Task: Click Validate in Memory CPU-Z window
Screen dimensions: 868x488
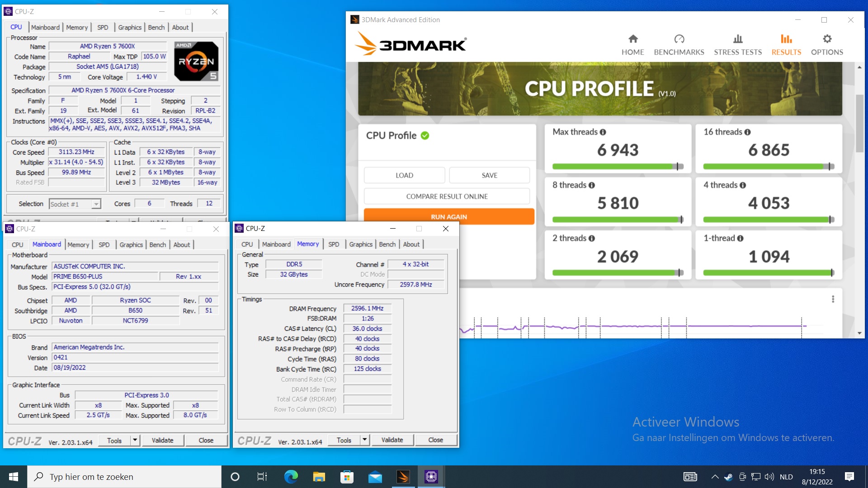Action: tap(392, 440)
